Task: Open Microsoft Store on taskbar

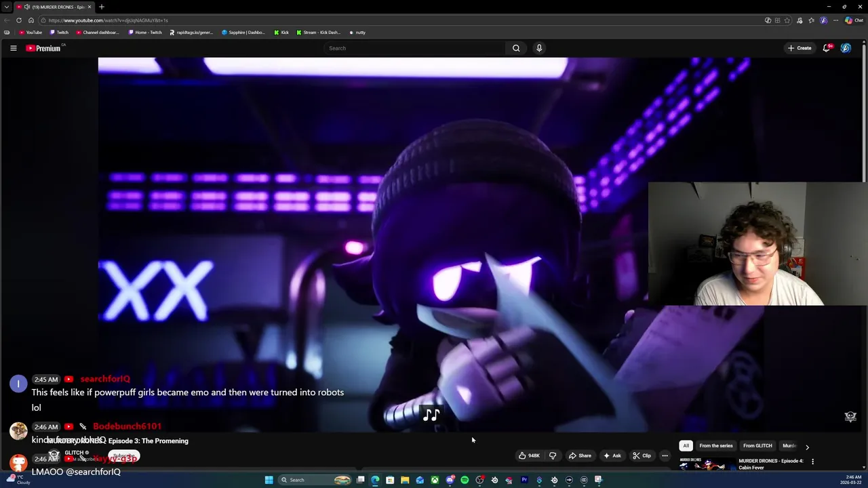Action: pyautogui.click(x=390, y=480)
